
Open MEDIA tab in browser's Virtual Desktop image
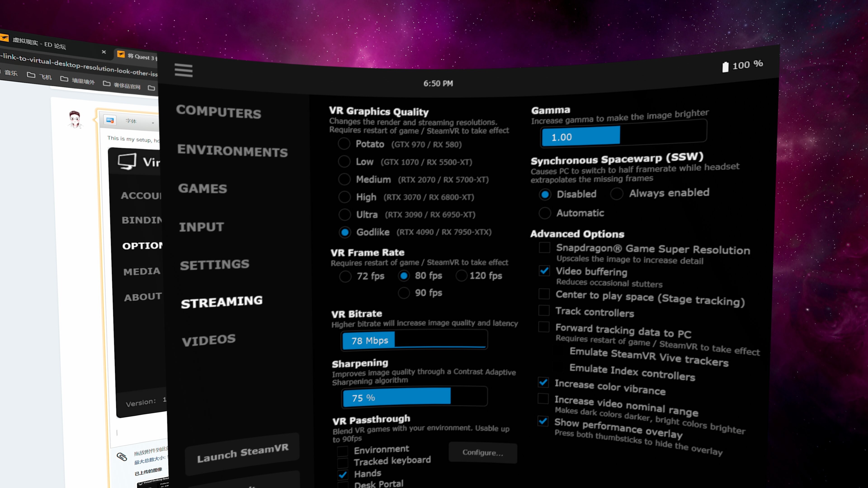[x=142, y=271]
